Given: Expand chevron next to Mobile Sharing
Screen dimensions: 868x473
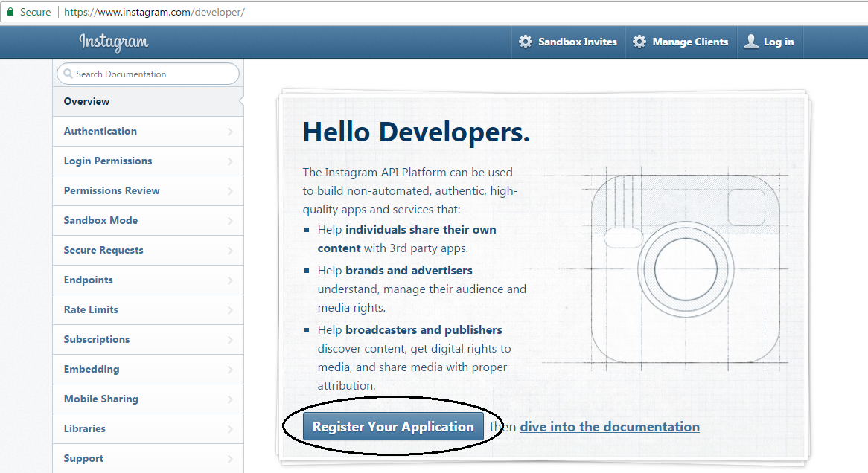Looking at the screenshot, I should pyautogui.click(x=230, y=399).
